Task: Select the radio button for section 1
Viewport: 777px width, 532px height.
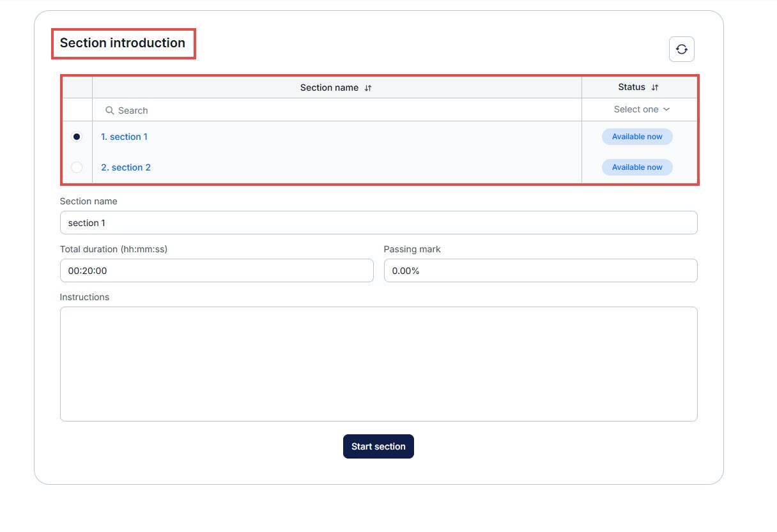Action: coord(77,137)
